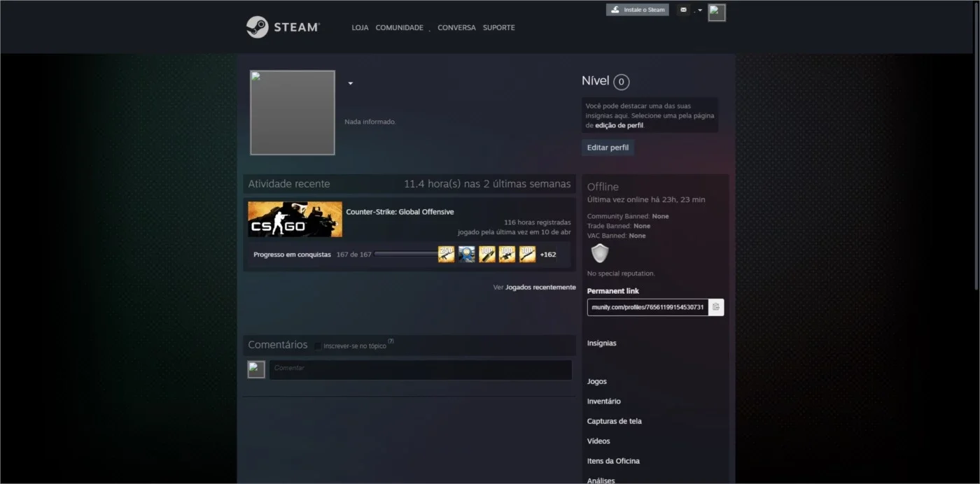Open the SUPORTE menu item
This screenshot has width=980, height=484.
click(498, 28)
